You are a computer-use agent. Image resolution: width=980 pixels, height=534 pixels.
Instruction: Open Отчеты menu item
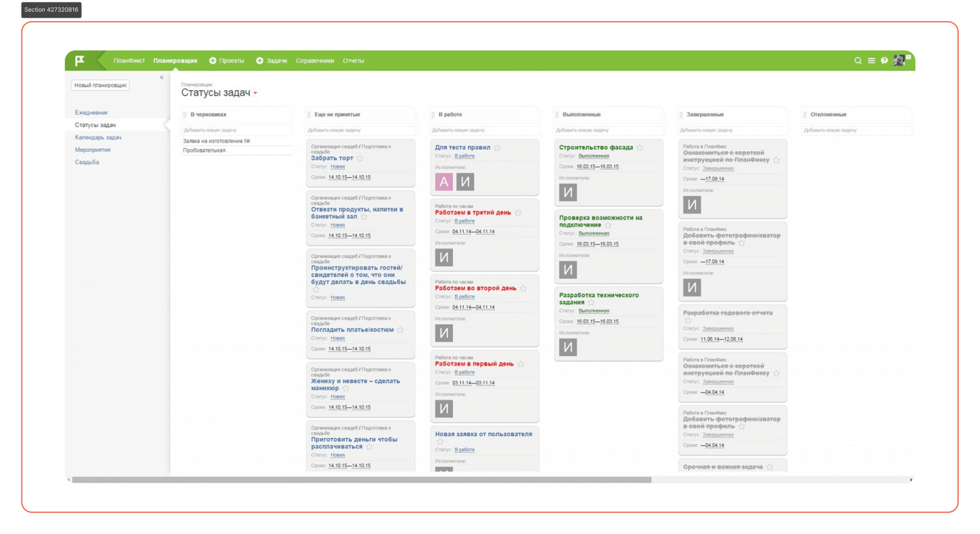[x=353, y=61]
